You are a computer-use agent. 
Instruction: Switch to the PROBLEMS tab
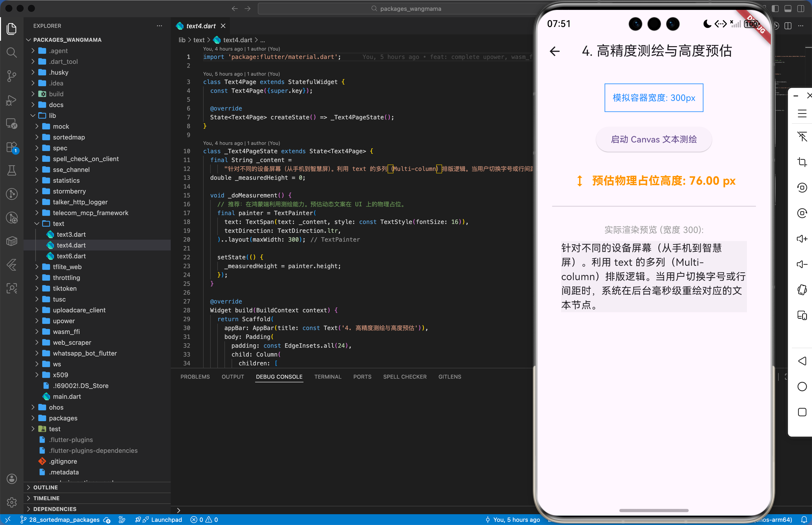[195, 377]
